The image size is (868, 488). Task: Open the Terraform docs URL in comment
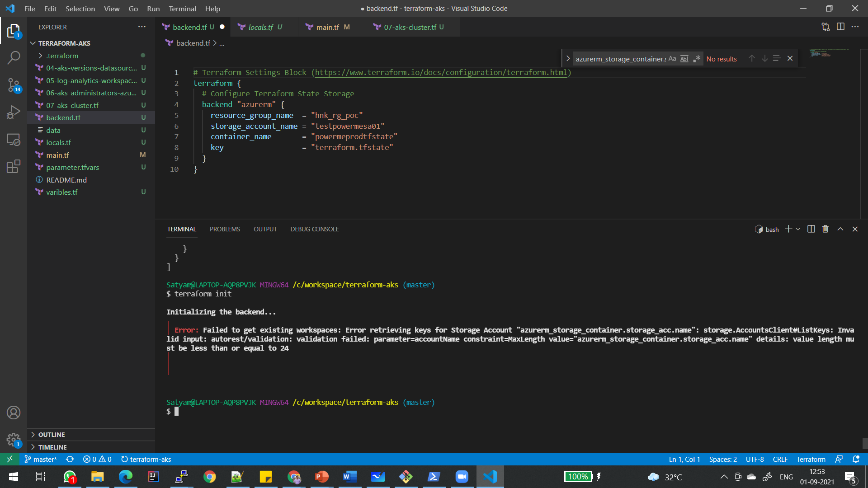tap(441, 72)
